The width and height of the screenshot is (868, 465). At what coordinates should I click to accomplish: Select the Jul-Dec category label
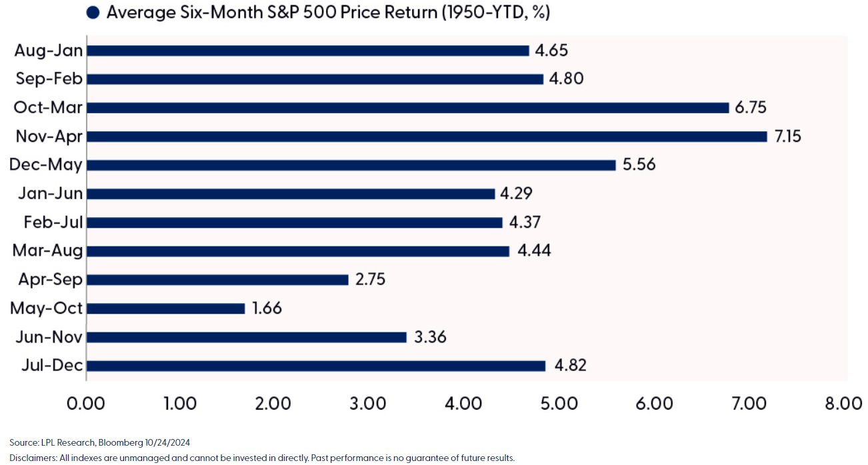pos(52,366)
